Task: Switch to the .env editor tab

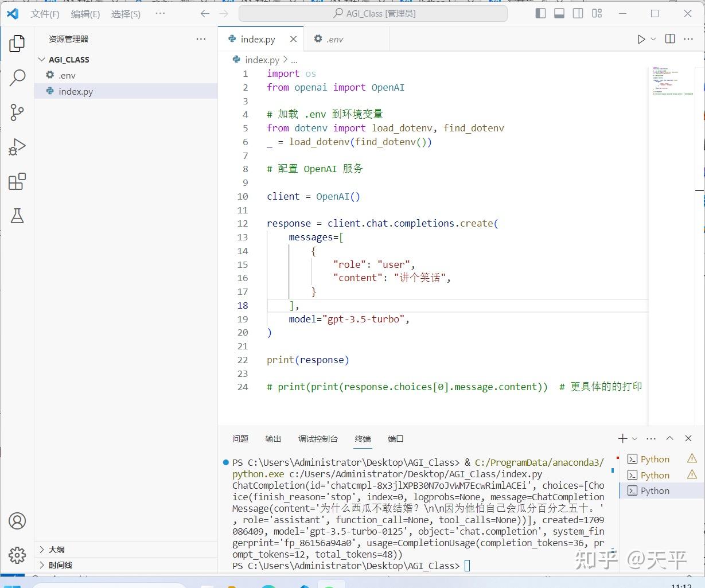Action: pyautogui.click(x=333, y=38)
